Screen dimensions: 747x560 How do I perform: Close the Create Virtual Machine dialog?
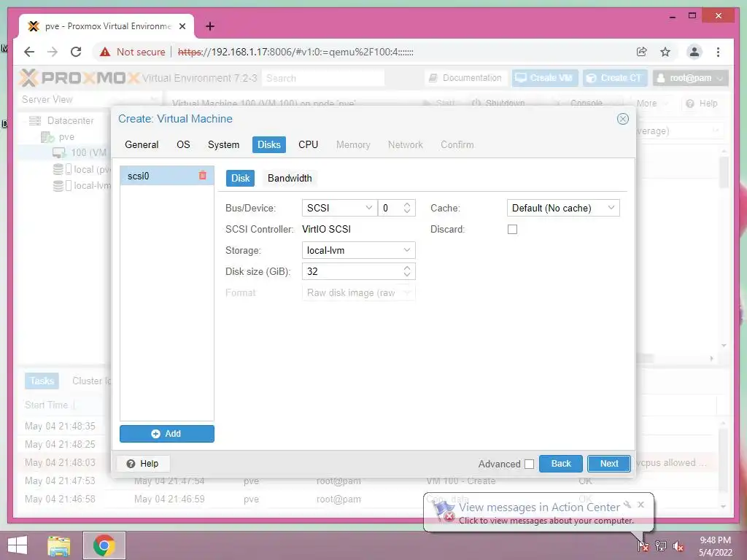(x=623, y=119)
